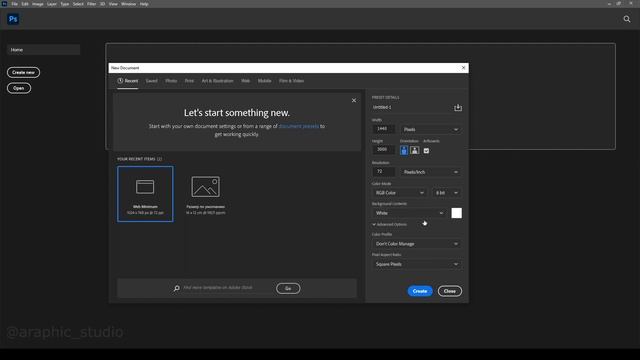Switch to the Web tab
The height and width of the screenshot is (360, 640).
click(245, 81)
